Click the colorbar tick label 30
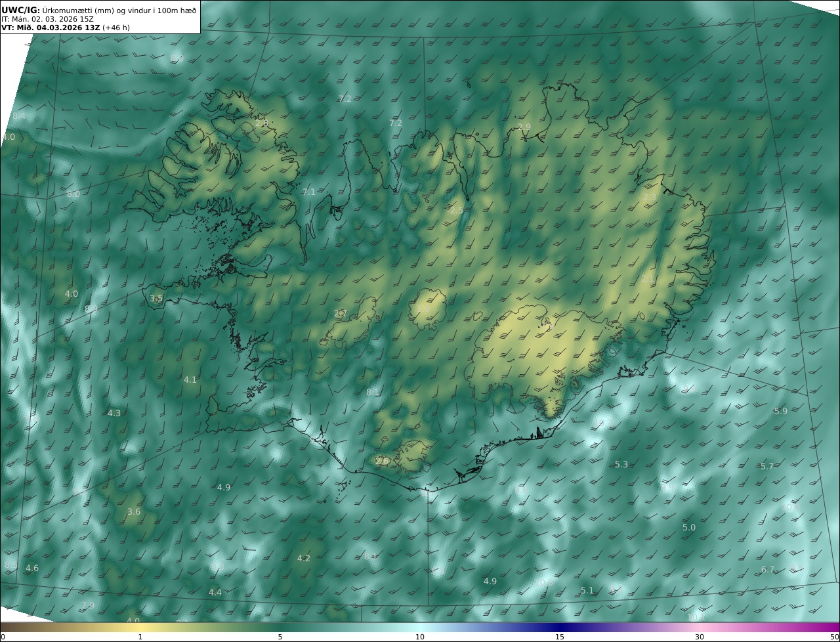Image resolution: width=840 pixels, height=642 pixels. click(x=700, y=637)
